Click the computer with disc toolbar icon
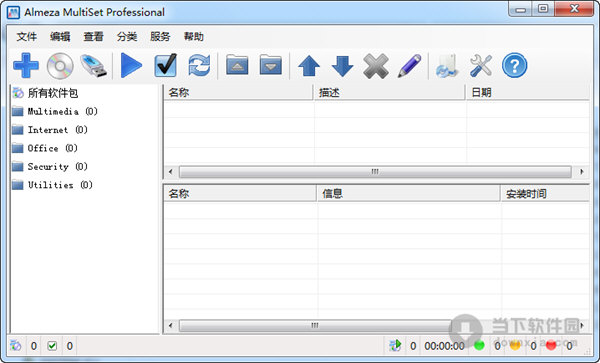Image resolution: width=600 pixels, height=363 pixels. coord(447,66)
